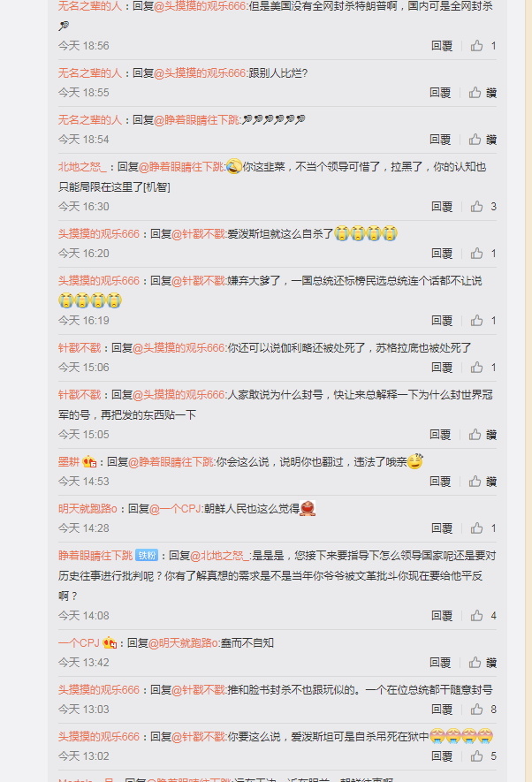The height and width of the screenshot is (782, 532).
Task: Click thumbs-up on the 今天 18:55 comment
Action: 475,93
